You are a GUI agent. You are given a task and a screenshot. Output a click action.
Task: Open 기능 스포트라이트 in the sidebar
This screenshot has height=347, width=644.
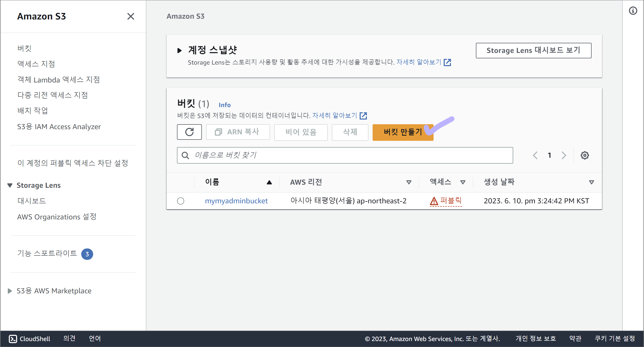click(x=47, y=253)
